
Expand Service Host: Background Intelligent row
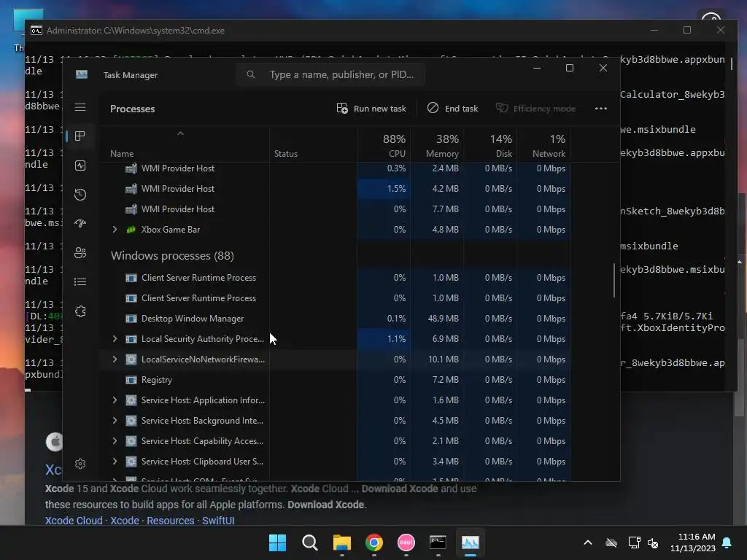[115, 421]
